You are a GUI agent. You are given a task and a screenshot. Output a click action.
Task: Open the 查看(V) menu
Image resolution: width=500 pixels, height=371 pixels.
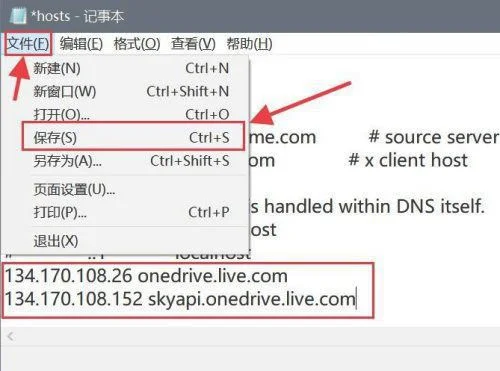[193, 44]
